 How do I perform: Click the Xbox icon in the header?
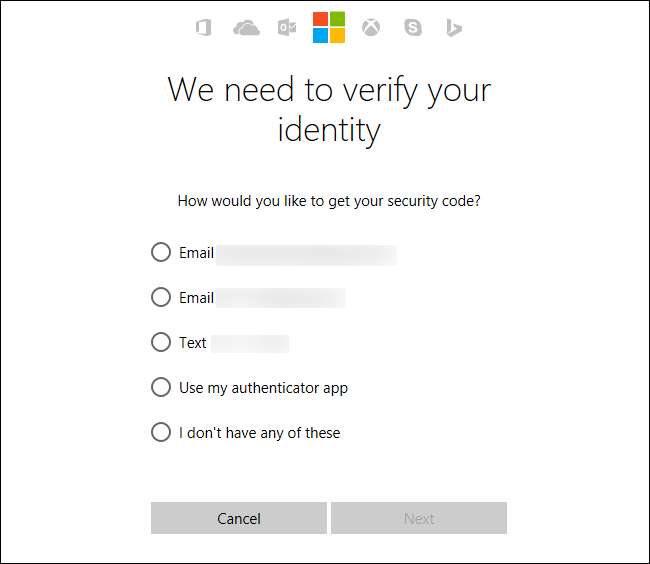point(371,28)
